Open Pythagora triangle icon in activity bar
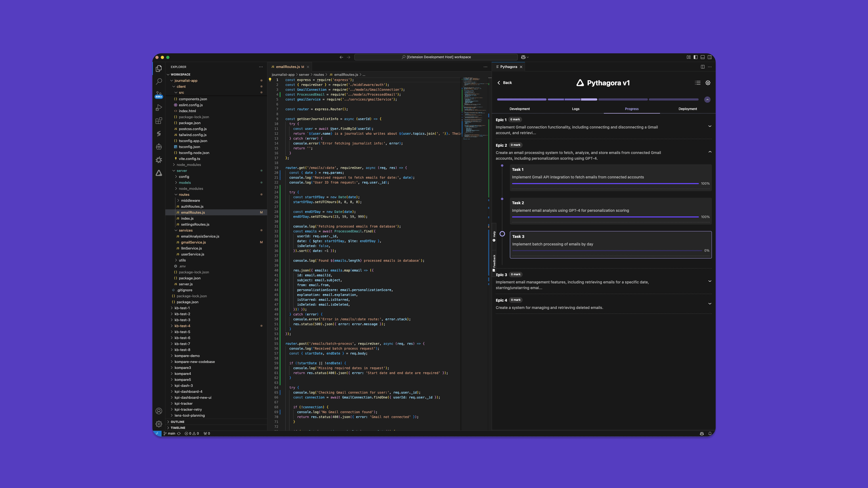 click(x=159, y=173)
